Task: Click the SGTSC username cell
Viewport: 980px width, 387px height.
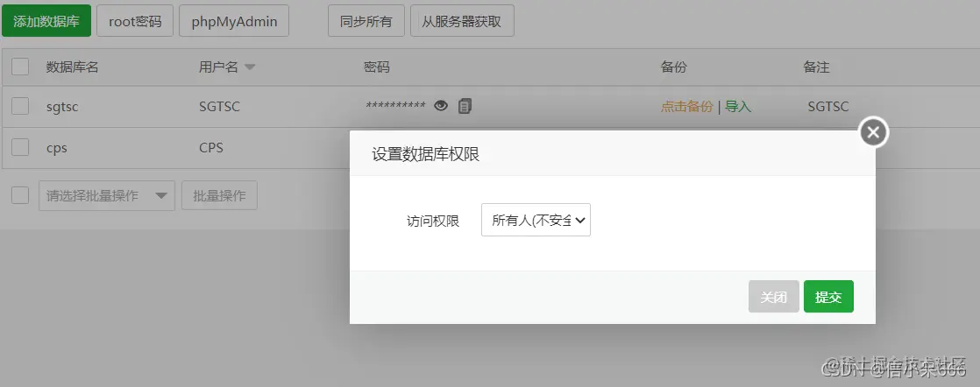Action: [x=219, y=107]
